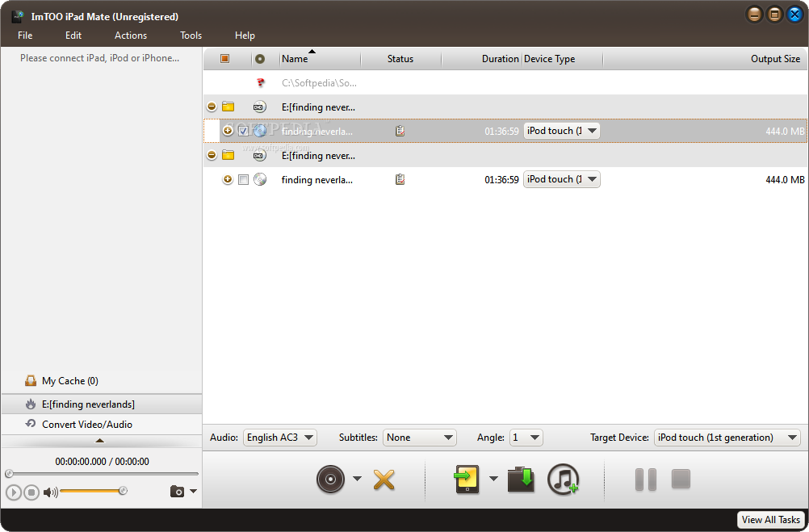Click the orange volume slider

coord(90,491)
